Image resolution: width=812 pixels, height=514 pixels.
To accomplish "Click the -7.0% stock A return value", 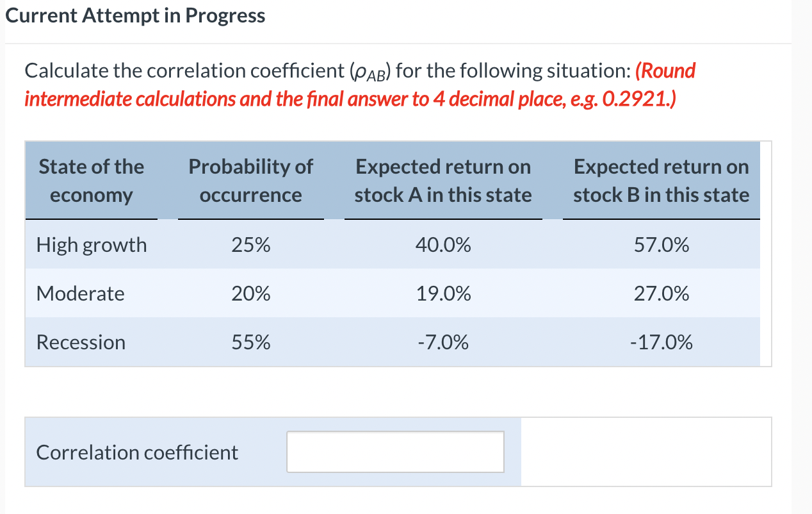I will (443, 342).
